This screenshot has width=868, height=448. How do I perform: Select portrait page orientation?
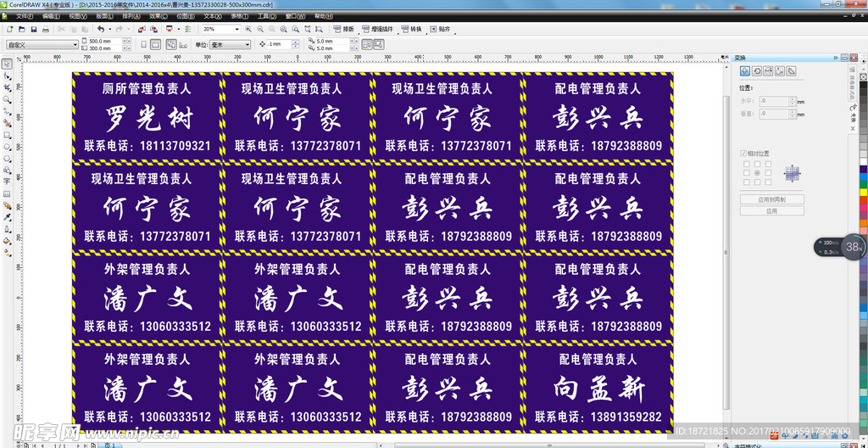[144, 44]
